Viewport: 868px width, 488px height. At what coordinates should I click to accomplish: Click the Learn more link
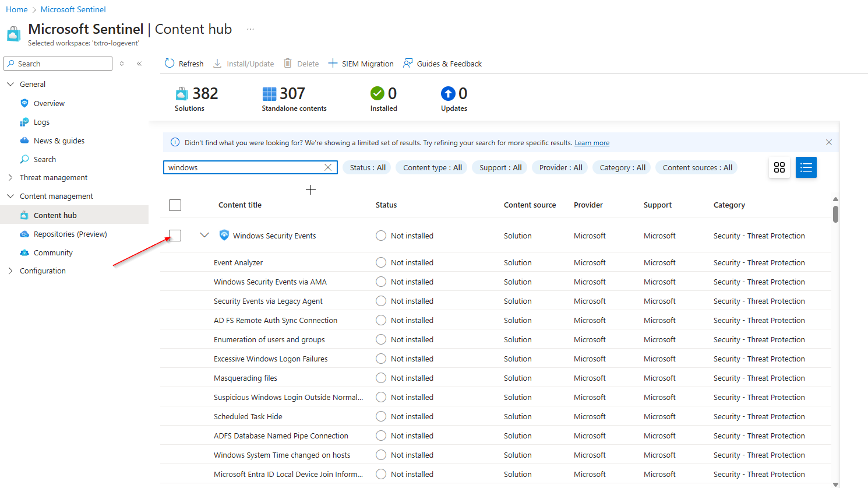(592, 143)
